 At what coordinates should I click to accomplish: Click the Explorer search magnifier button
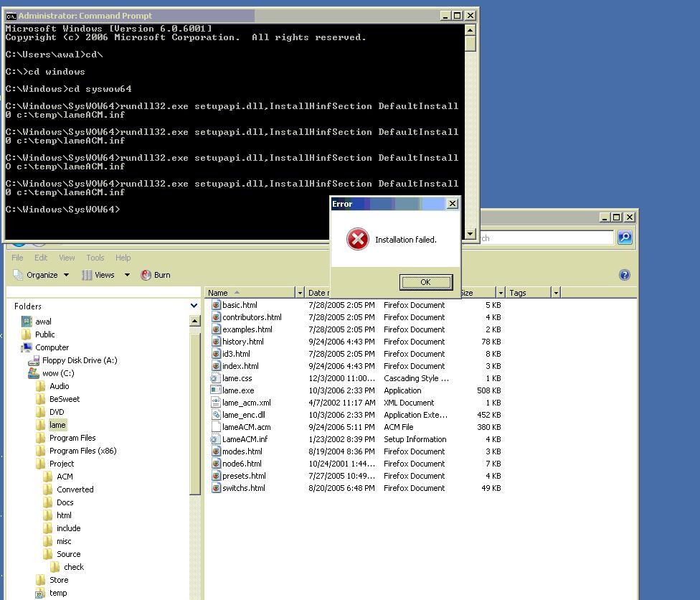tap(625, 238)
